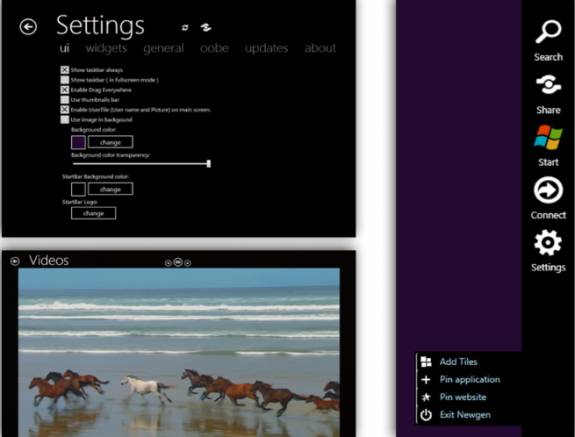The height and width of the screenshot is (437, 575).
Task: Click the horses beach video frame
Action: point(179,352)
